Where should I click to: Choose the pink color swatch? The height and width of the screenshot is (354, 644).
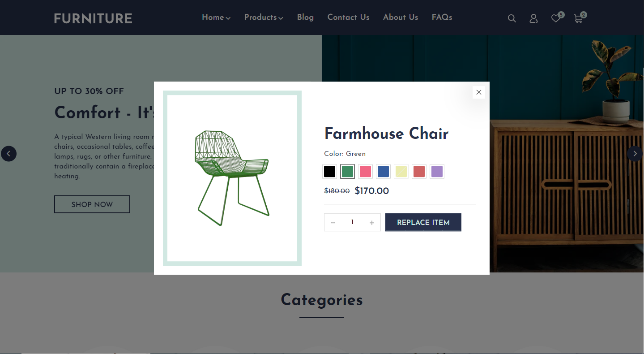pos(366,172)
